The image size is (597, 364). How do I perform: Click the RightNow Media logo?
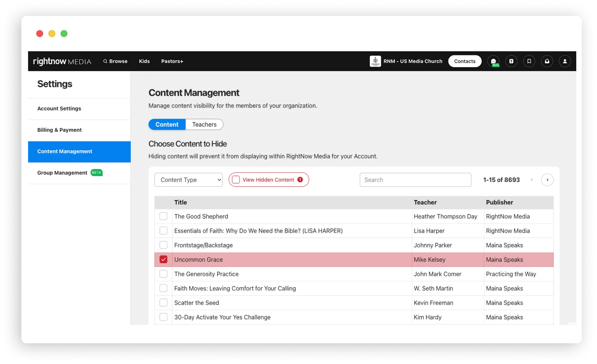[x=62, y=61]
